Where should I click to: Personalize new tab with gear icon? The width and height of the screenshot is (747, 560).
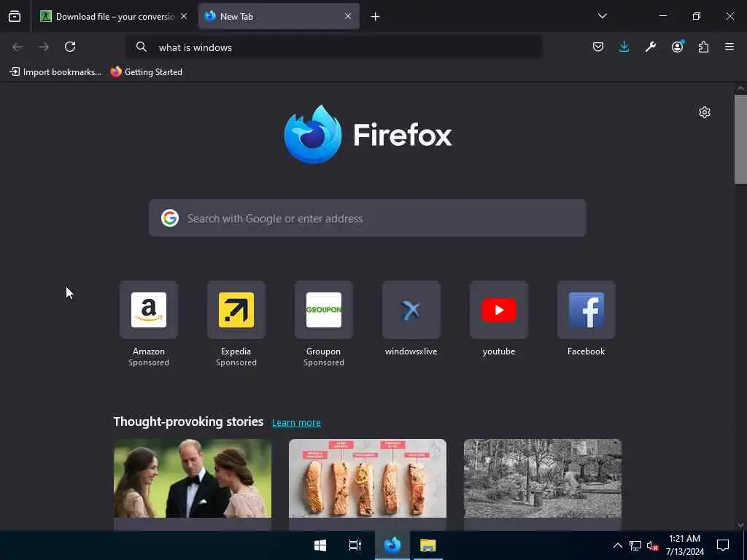[x=705, y=112]
